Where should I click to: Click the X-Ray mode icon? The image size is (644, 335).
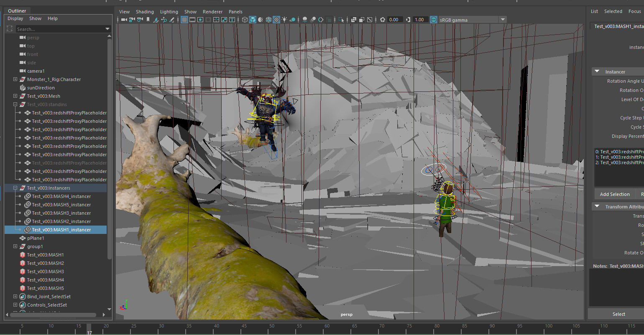pos(353,20)
